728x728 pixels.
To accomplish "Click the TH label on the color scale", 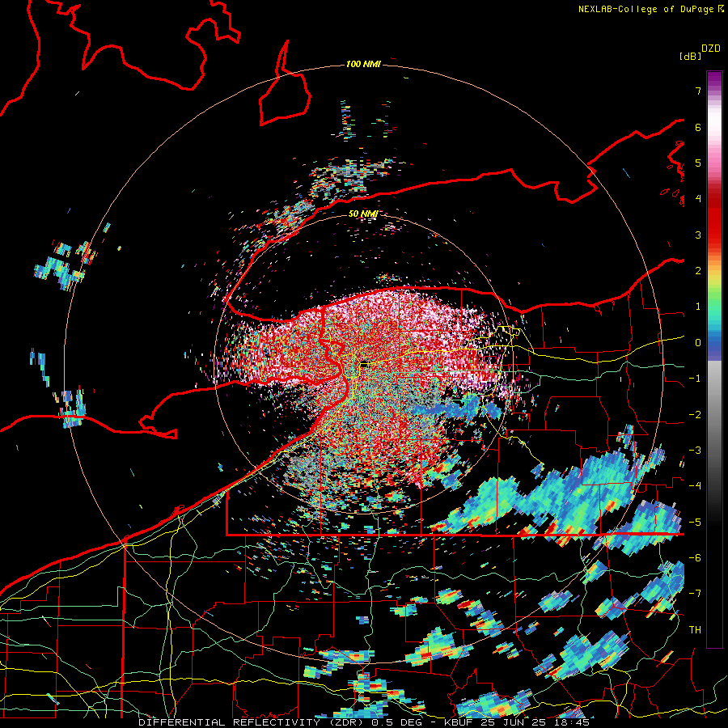I will click(695, 629).
